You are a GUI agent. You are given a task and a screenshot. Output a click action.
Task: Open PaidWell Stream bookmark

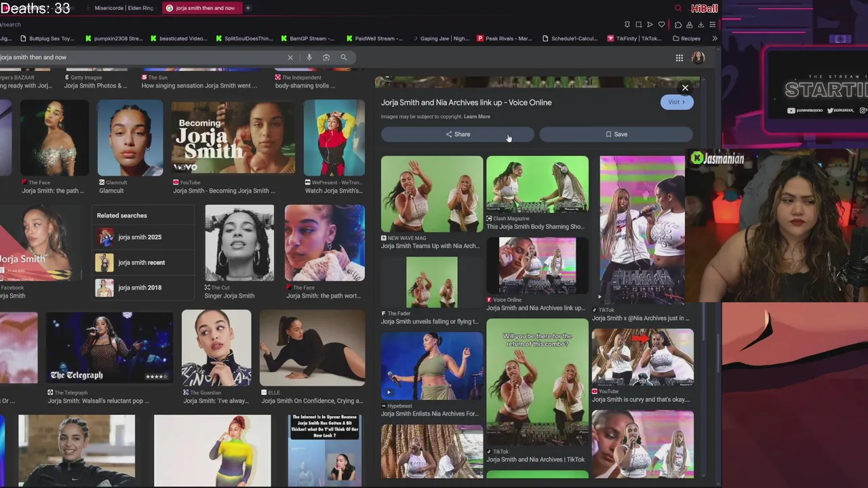374,39
